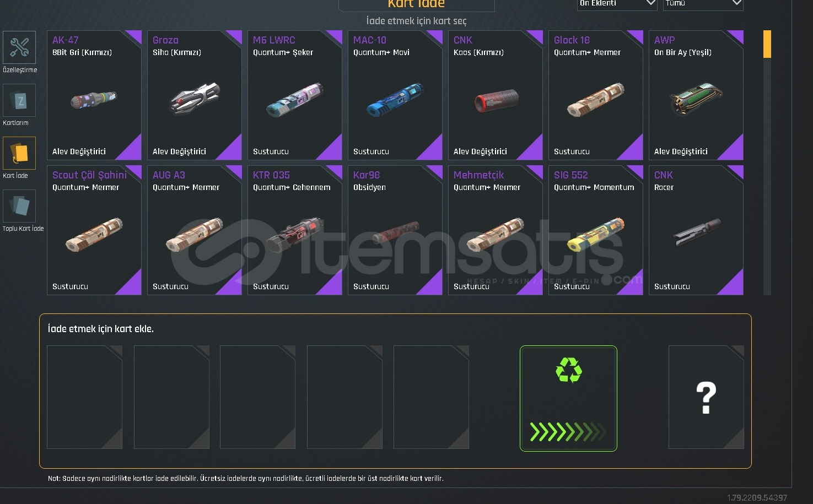Click the green recycle refund icon
This screenshot has height=504, width=813.
tap(568, 370)
